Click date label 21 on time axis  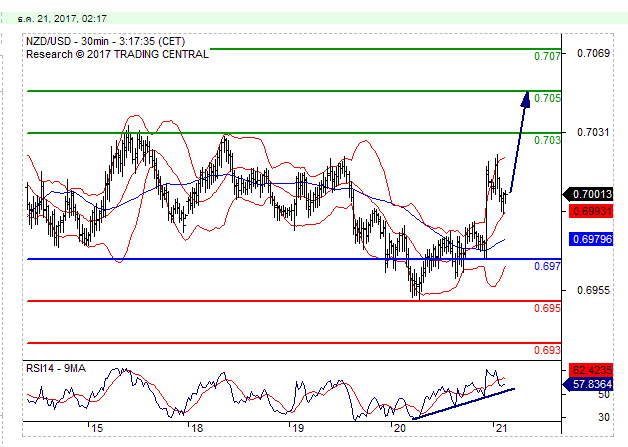click(x=501, y=428)
